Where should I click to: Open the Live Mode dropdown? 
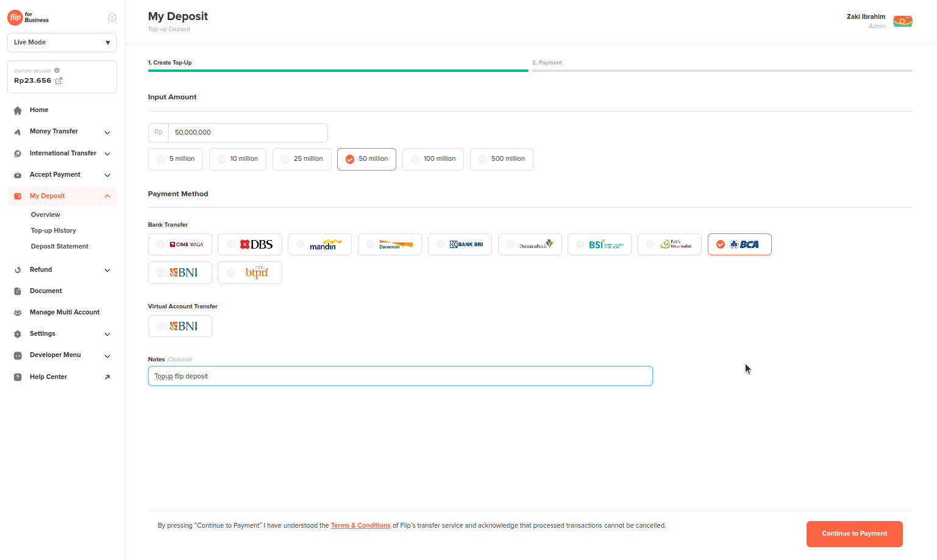(62, 42)
